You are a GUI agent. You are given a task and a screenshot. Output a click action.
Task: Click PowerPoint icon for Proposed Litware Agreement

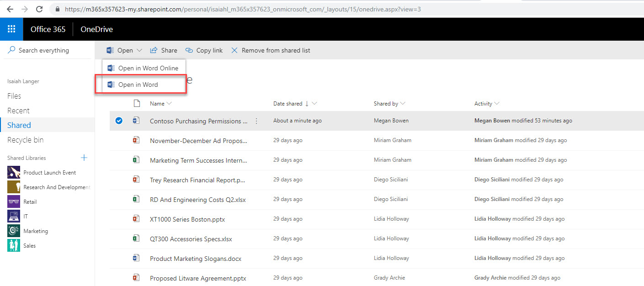point(136,277)
